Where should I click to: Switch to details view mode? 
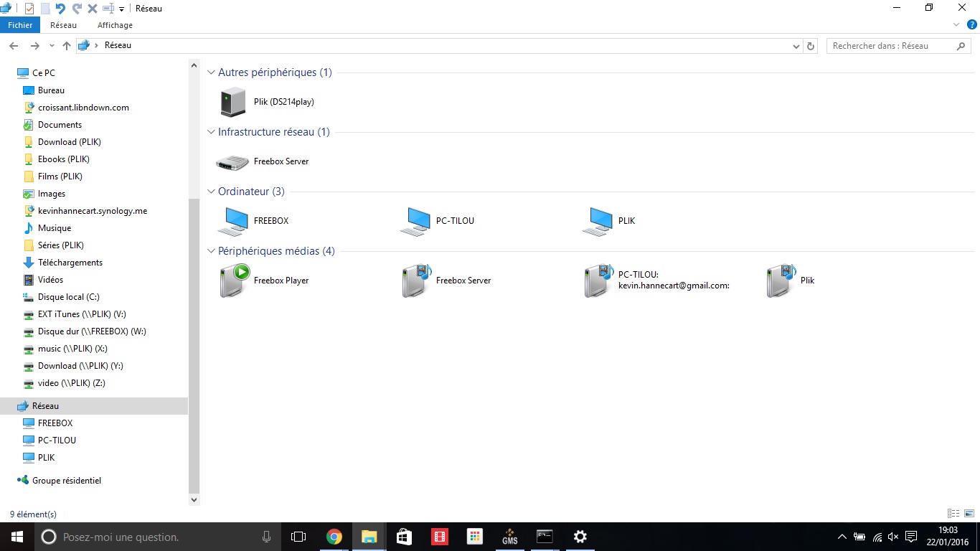click(953, 514)
